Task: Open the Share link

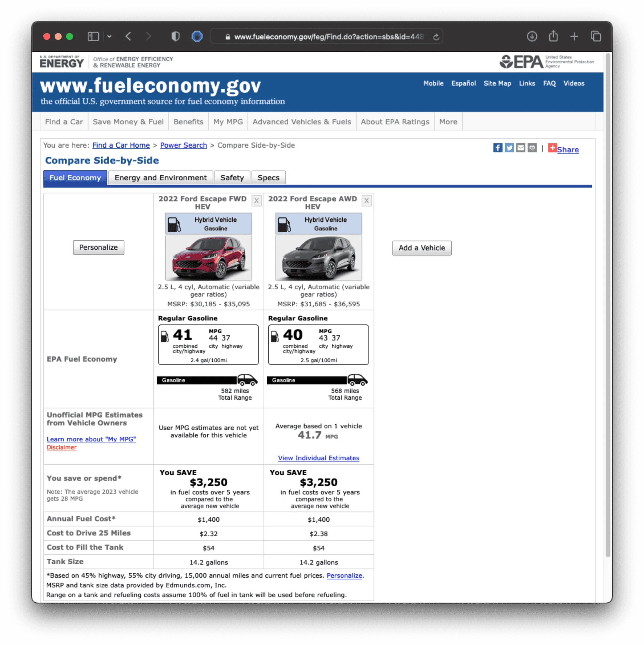Action: pos(568,150)
